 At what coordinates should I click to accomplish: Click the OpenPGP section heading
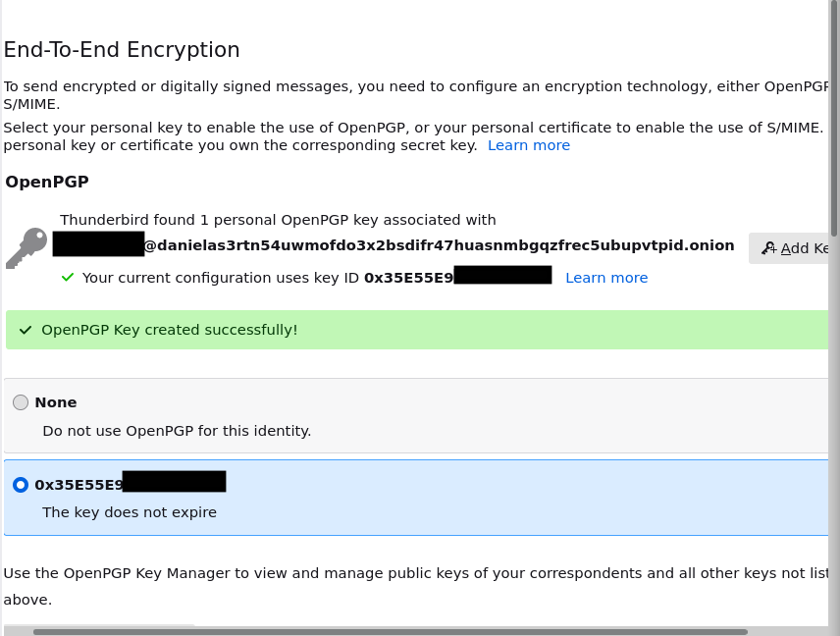(x=47, y=182)
